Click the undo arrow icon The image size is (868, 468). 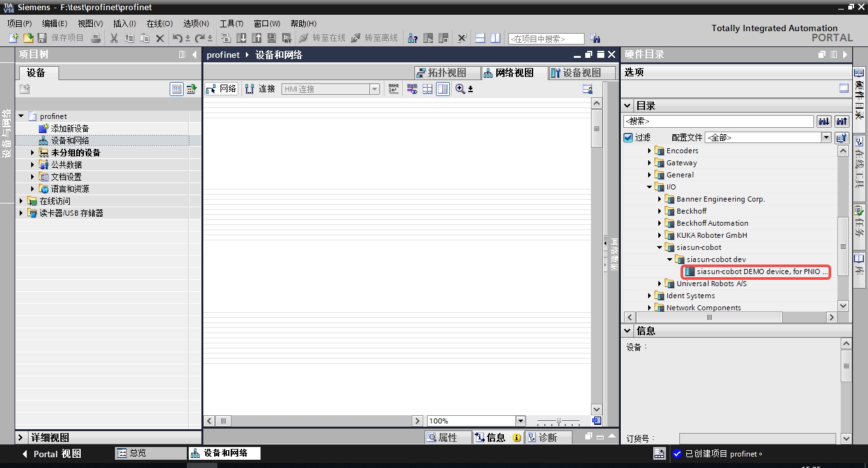click(x=178, y=38)
